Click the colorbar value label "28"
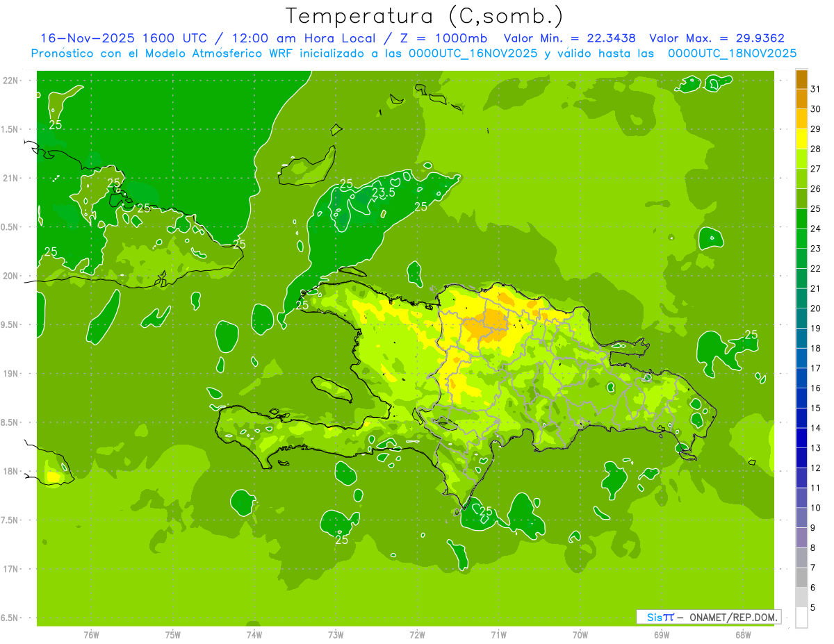This screenshot has width=834, height=644. 815,149
